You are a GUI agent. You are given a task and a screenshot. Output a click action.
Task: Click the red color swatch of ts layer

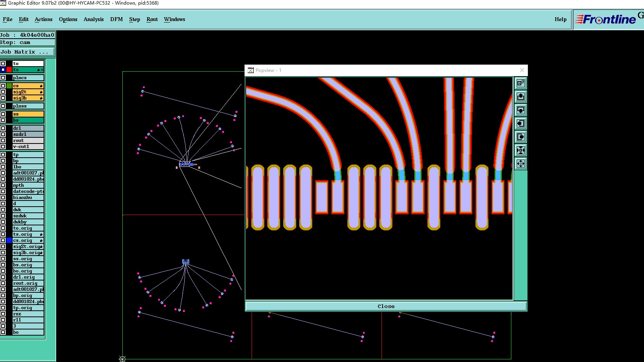click(9, 70)
